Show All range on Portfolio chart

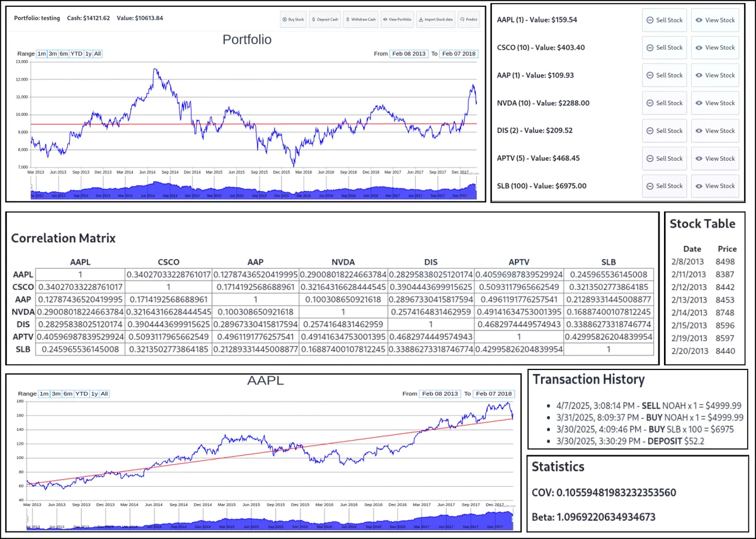[98, 54]
